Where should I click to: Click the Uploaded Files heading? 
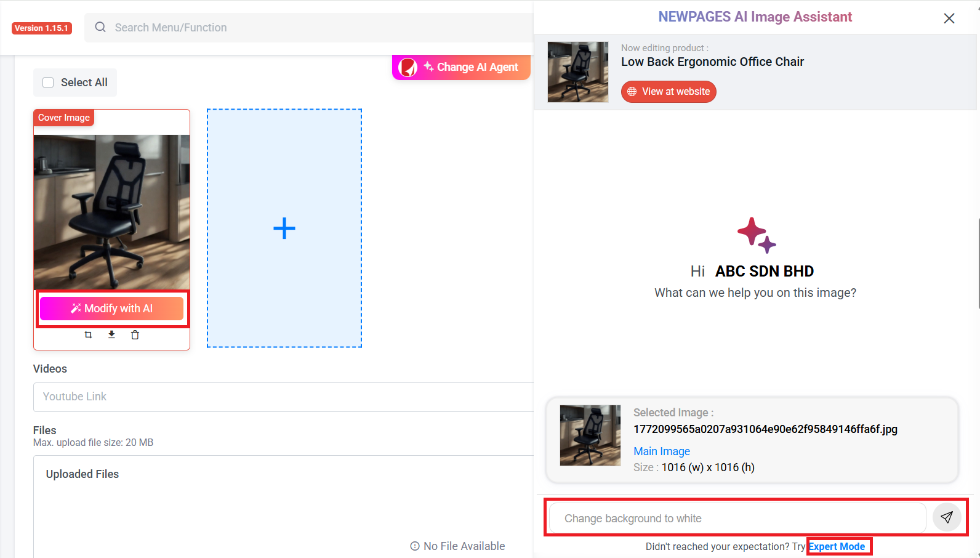point(82,474)
